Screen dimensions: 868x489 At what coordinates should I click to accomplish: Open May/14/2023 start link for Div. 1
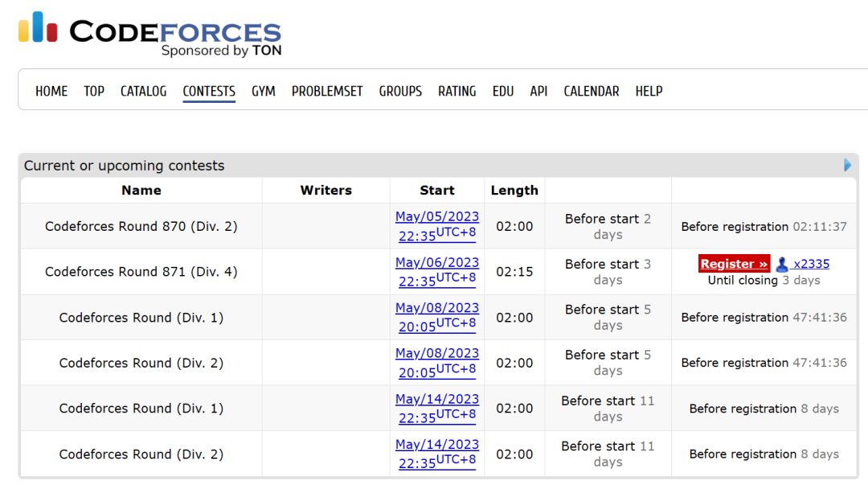click(x=436, y=408)
